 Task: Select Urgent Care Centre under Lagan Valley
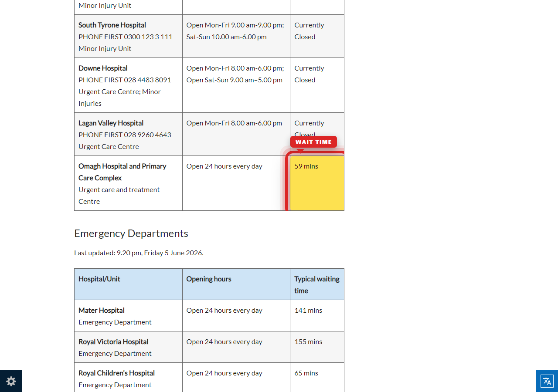pyautogui.click(x=109, y=147)
